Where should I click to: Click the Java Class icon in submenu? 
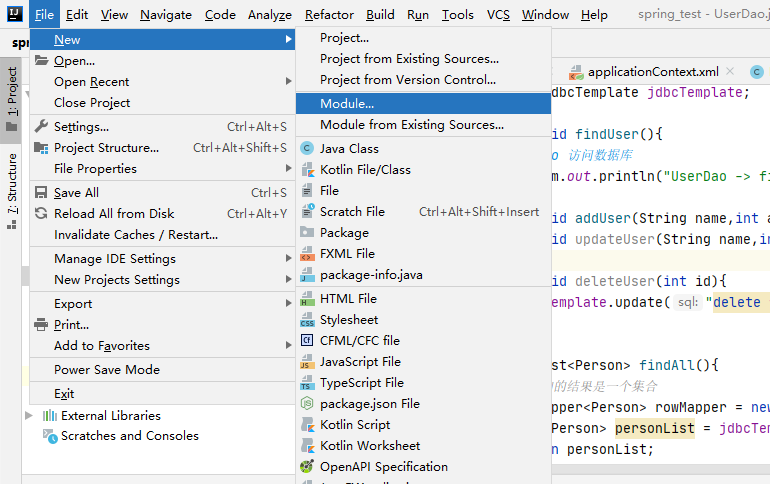pos(307,148)
